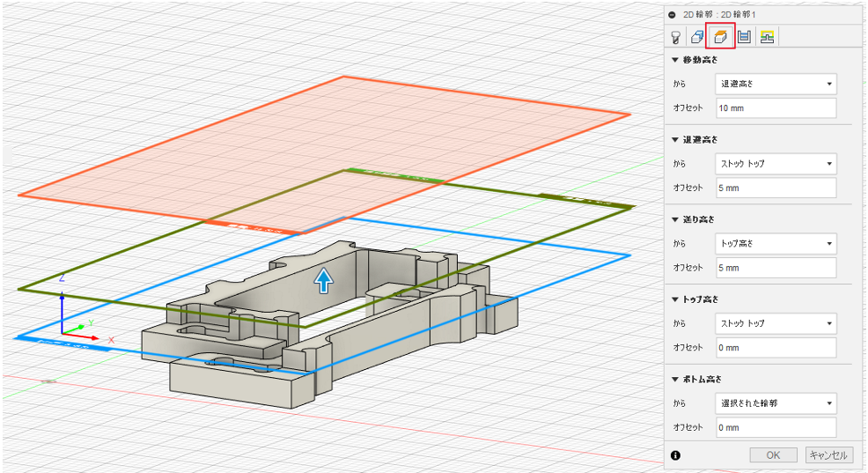Open the Tool tab icon
Viewport: 868px width, 473px height.
click(675, 37)
